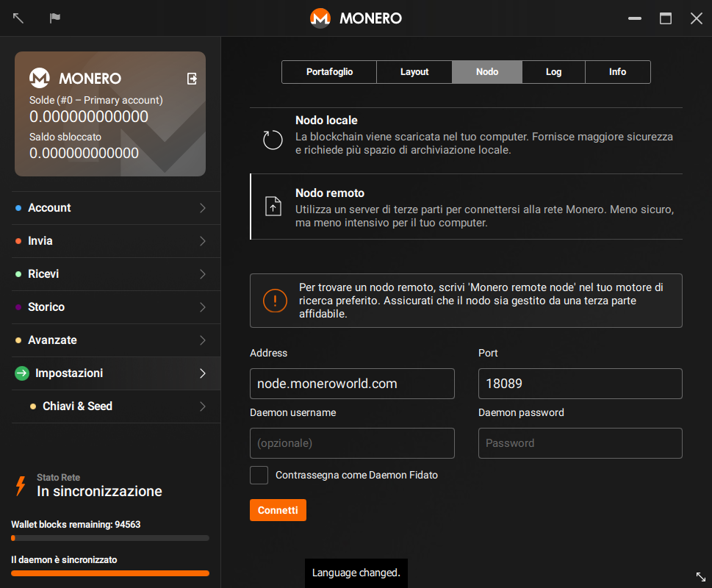Click the orange dot next to Invia
This screenshot has height=588, width=712.
coord(18,241)
